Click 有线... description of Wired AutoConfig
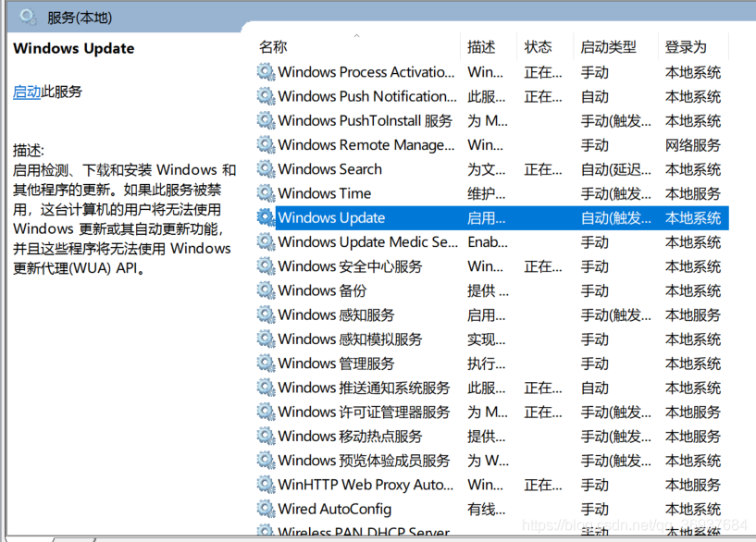Image resolution: width=756 pixels, height=542 pixels. pyautogui.click(x=487, y=509)
